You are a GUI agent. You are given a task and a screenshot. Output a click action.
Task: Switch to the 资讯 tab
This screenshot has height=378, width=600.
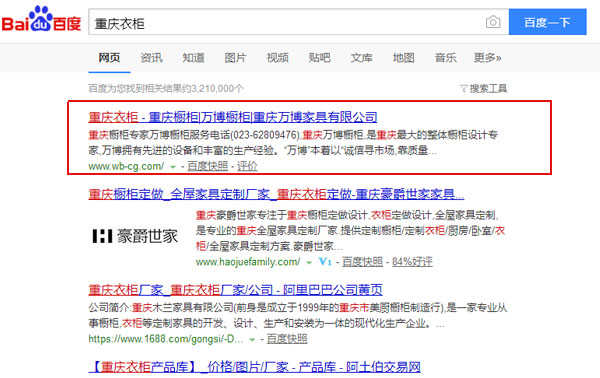[x=151, y=58]
